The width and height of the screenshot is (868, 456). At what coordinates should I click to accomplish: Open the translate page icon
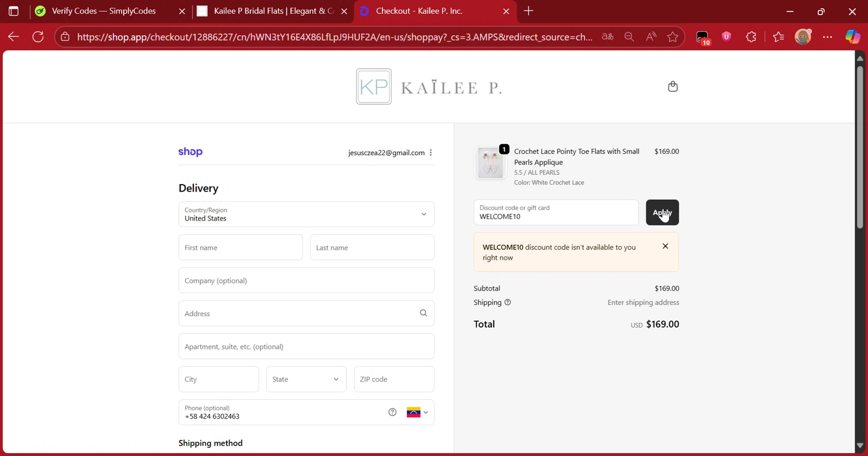[607, 37]
